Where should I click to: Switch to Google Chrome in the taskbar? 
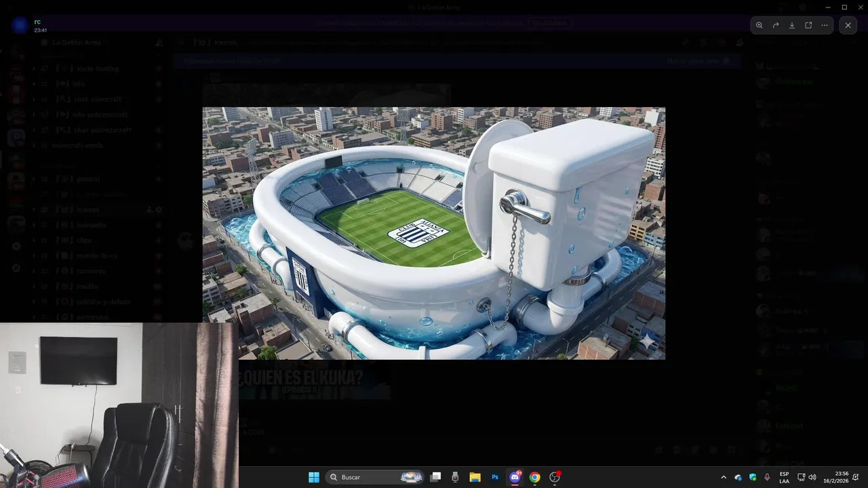[534, 477]
